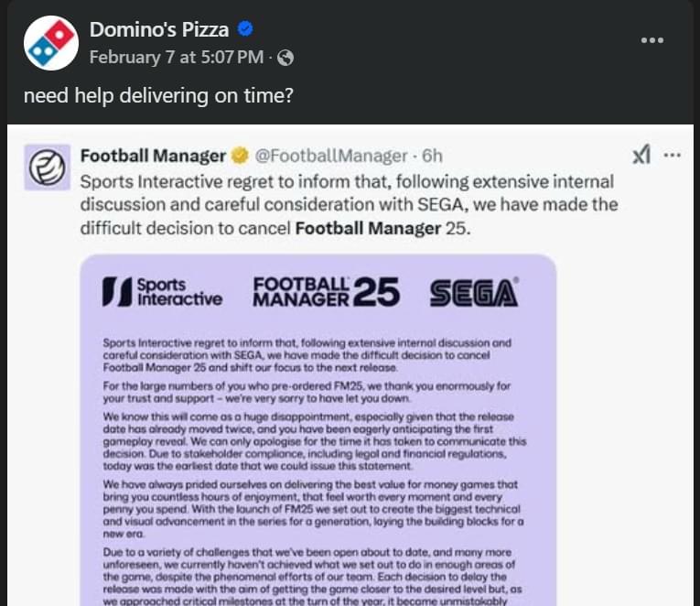Click the Football Manager avatar icon
The width and height of the screenshot is (700, 606).
click(x=47, y=168)
